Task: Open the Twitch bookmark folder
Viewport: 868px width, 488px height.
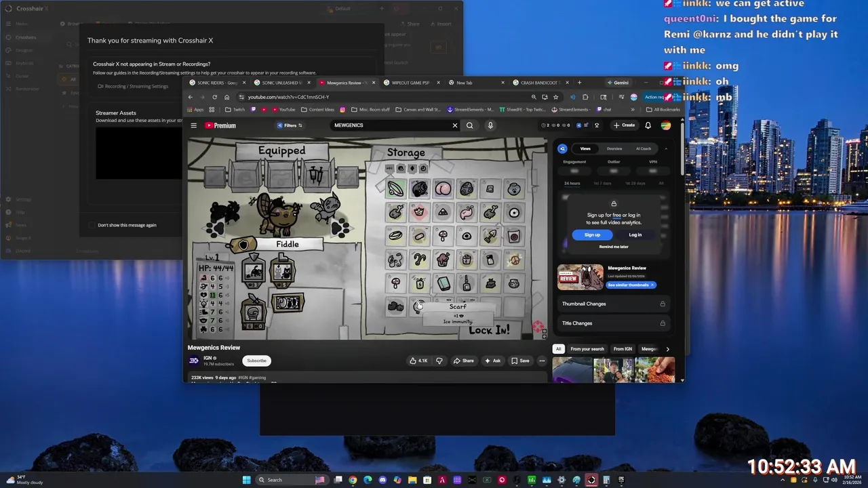Action: click(235, 109)
